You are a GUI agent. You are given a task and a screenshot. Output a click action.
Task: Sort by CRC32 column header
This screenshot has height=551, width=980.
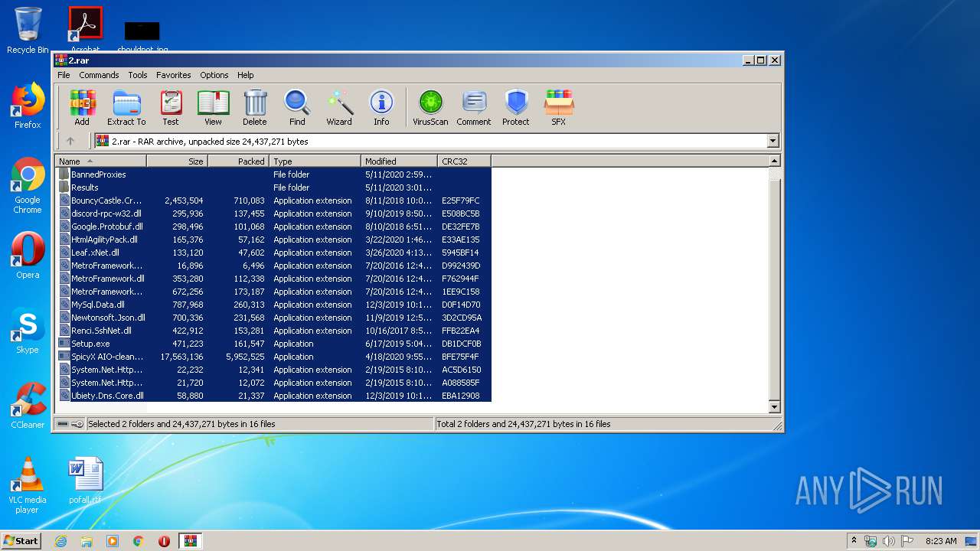[x=464, y=161]
